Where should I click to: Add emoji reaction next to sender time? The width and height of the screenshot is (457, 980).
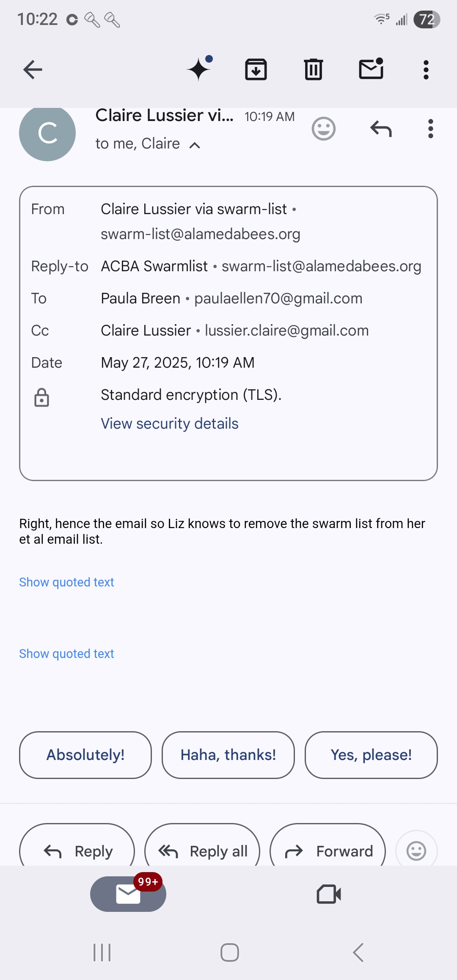point(324,129)
